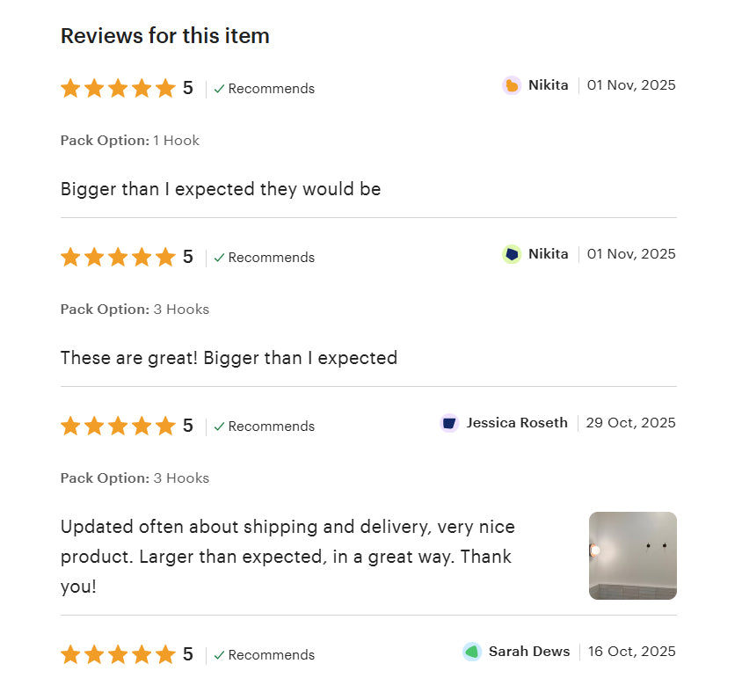Open the review photo thumbnail of wall hooks
The width and height of the screenshot is (742, 700).
632,556
